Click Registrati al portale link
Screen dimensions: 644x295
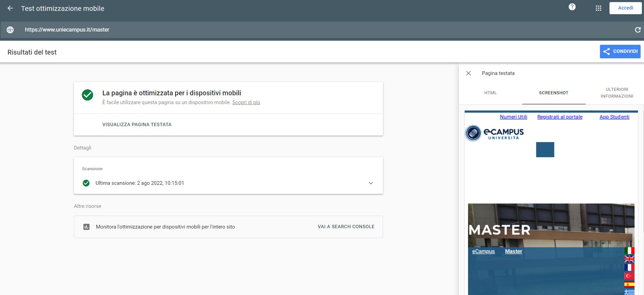point(560,117)
